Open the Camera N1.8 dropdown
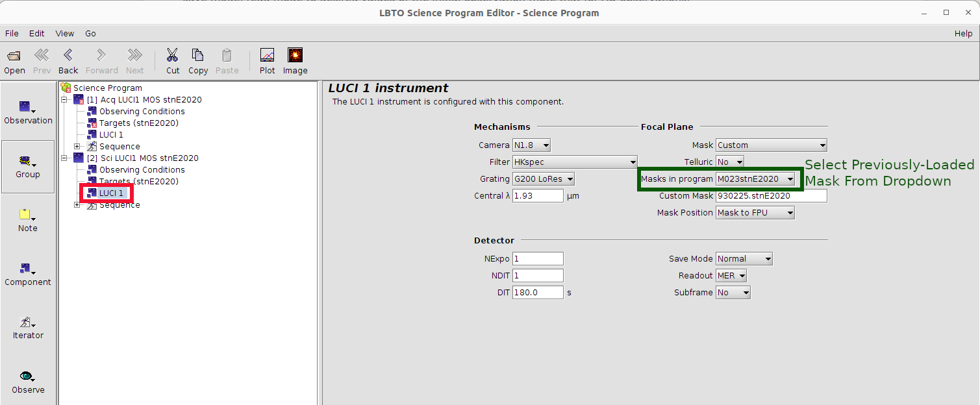 tap(531, 145)
